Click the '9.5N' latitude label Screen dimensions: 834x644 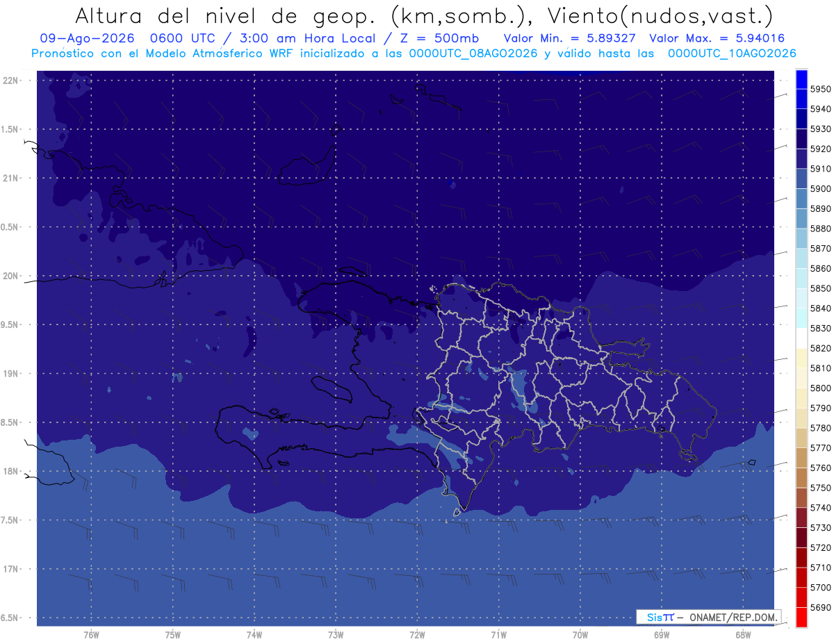tap(9, 324)
